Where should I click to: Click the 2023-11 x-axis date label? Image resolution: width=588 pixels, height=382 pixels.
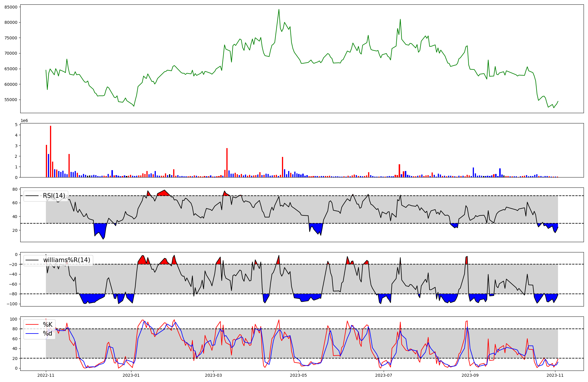[555, 375]
